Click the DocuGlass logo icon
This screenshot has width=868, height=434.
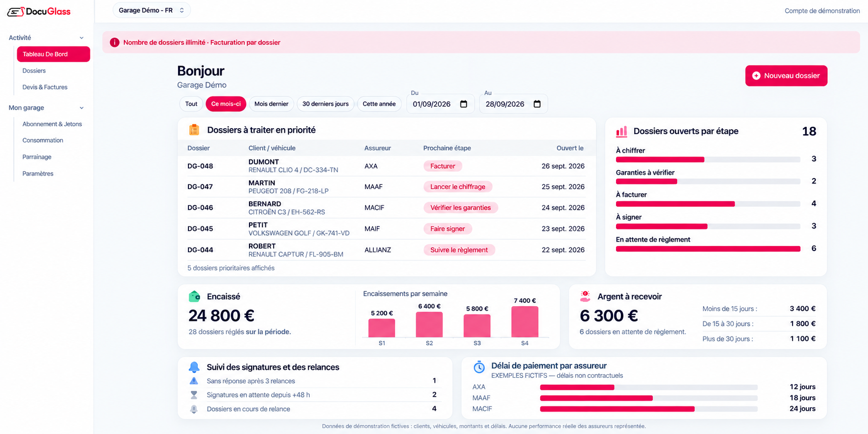click(15, 12)
